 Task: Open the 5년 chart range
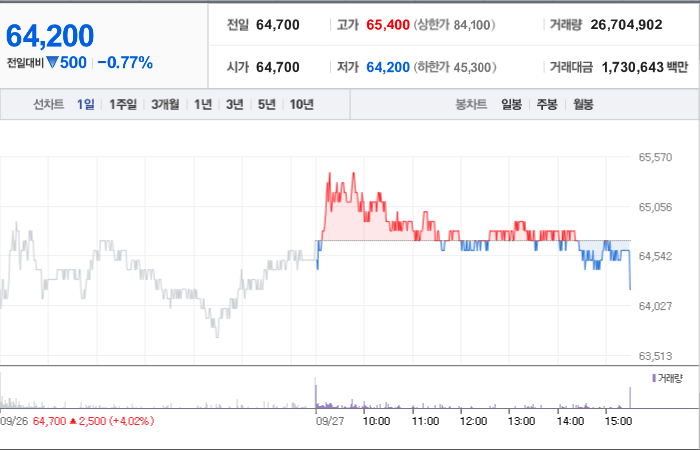tap(267, 104)
